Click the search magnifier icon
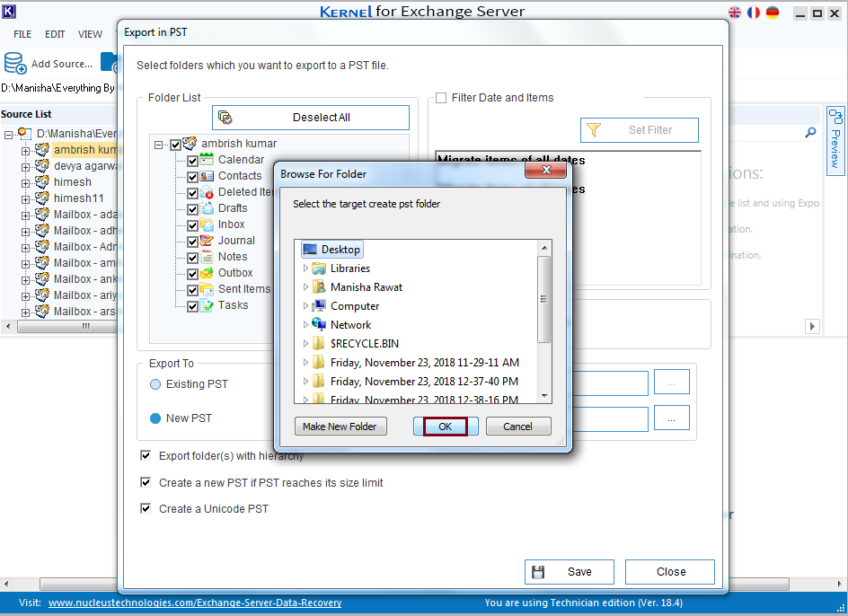 810,132
